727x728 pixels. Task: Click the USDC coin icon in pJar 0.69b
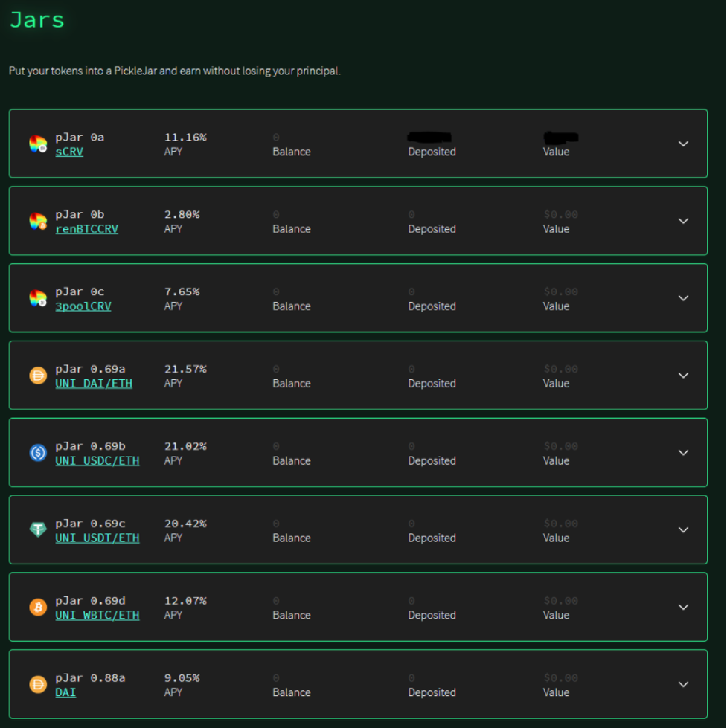click(x=38, y=453)
